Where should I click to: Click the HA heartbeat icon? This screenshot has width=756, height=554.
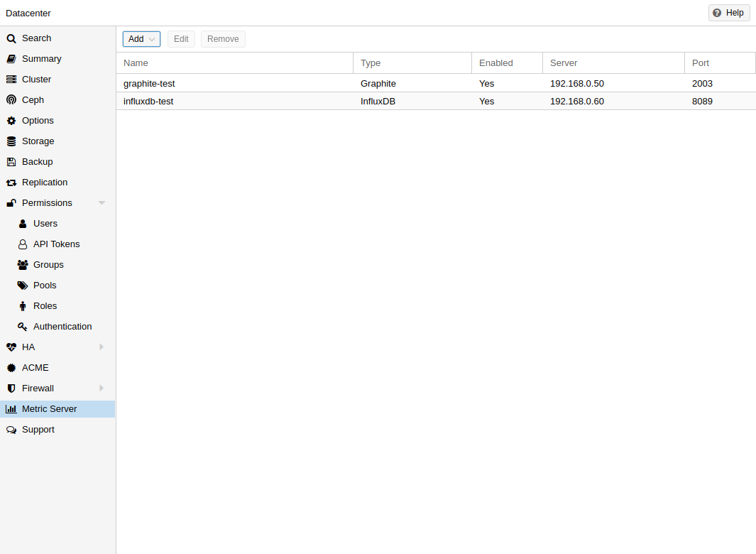tap(11, 347)
